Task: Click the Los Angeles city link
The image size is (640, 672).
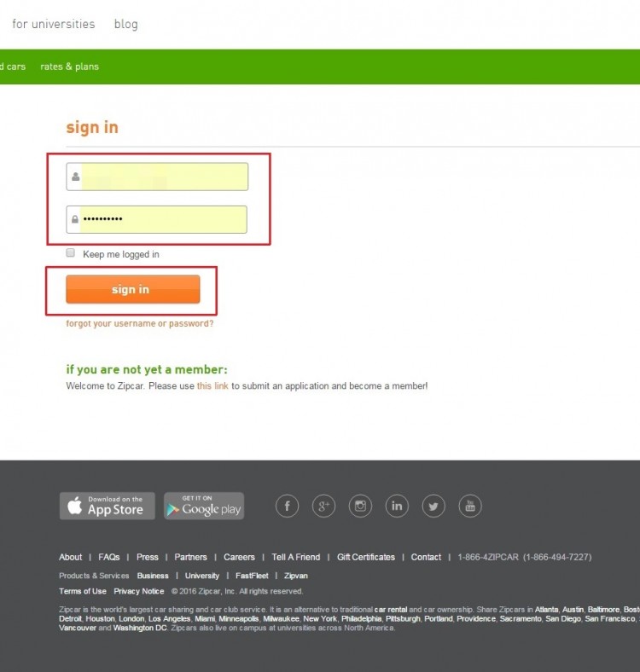Action: click(x=170, y=619)
